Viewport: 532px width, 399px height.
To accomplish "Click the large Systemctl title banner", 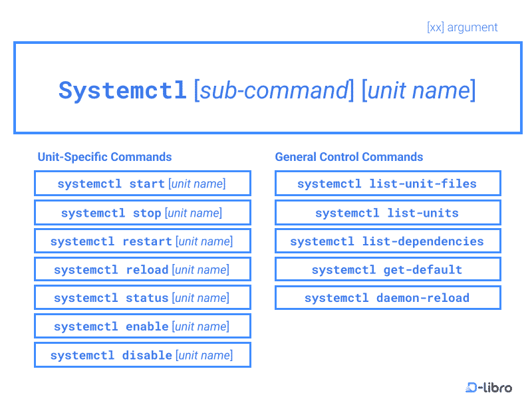I will (266, 87).
